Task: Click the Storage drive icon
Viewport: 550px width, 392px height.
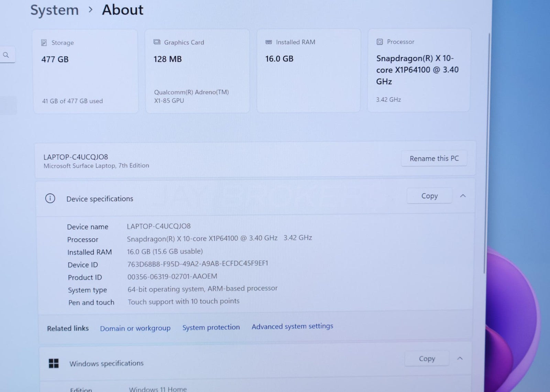Action: (x=44, y=43)
